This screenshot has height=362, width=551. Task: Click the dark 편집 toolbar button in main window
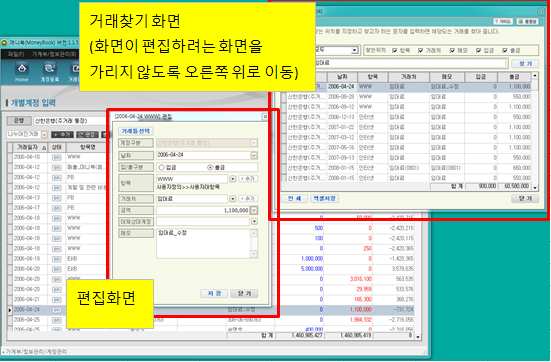coord(87,135)
